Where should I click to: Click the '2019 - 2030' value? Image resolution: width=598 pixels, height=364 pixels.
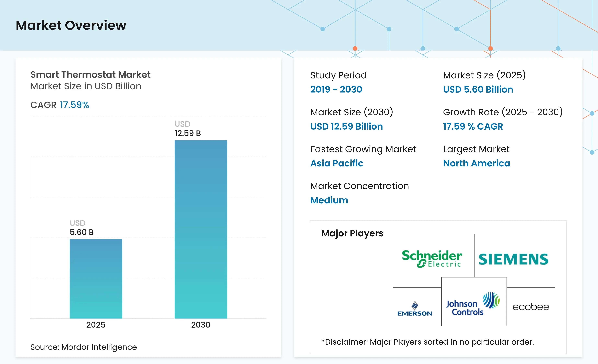336,89
